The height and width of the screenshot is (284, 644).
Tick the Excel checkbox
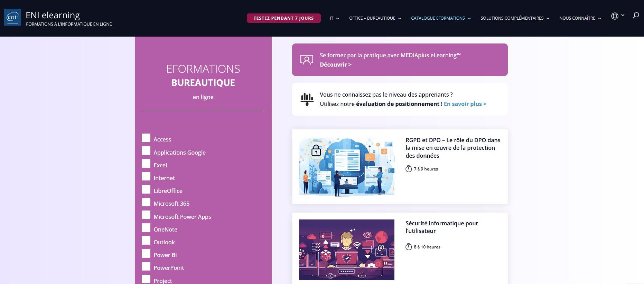pyautogui.click(x=146, y=164)
